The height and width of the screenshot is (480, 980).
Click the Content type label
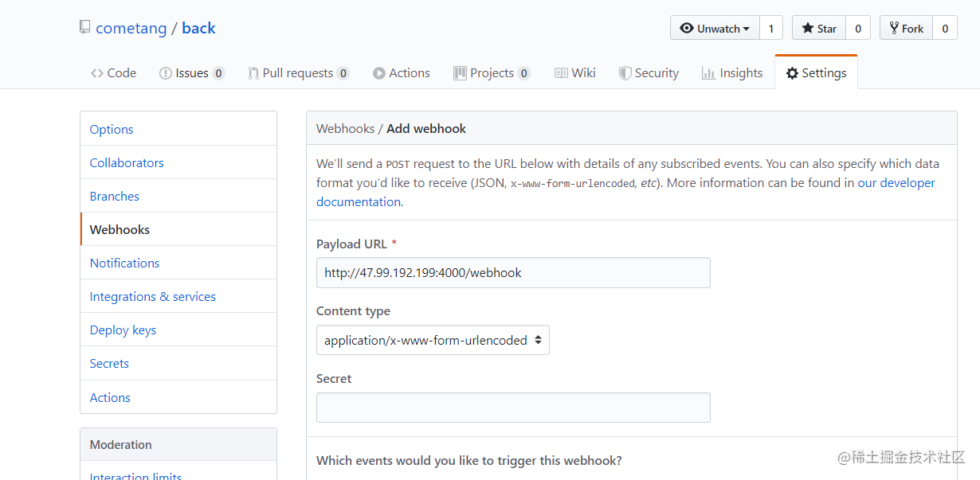[x=353, y=310]
